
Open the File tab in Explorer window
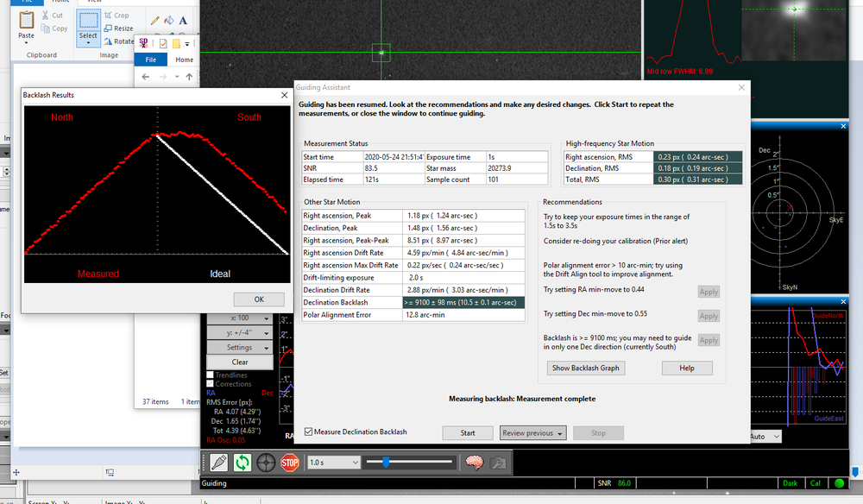pos(150,60)
